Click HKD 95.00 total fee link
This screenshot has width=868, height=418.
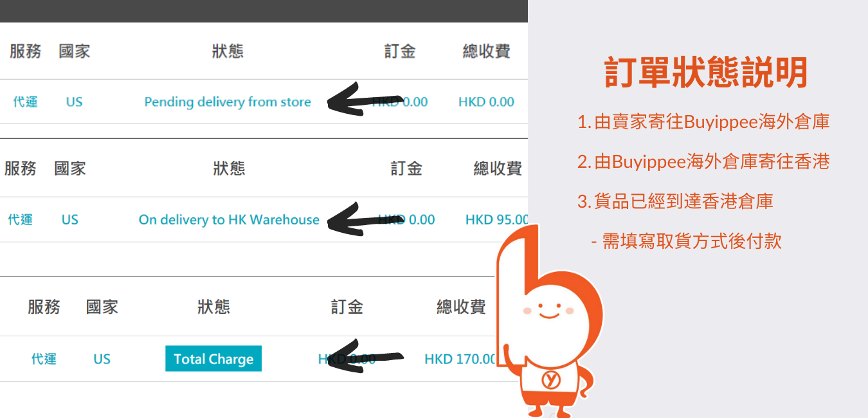click(x=496, y=219)
